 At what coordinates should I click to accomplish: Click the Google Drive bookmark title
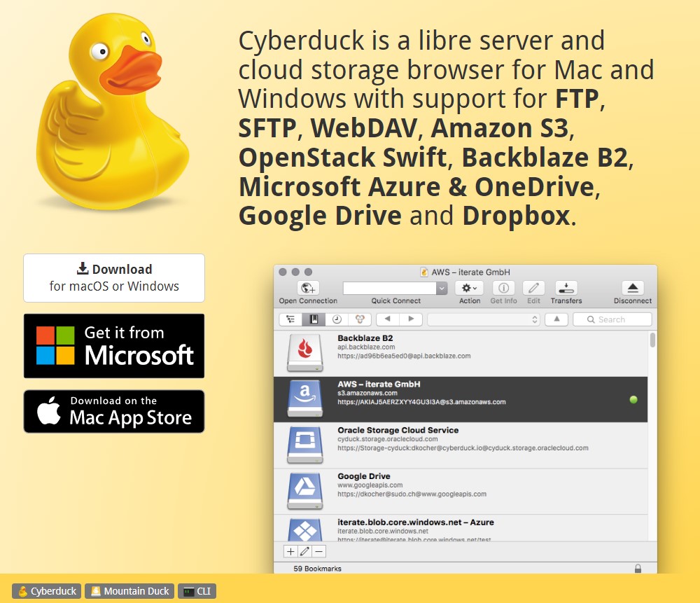click(364, 476)
